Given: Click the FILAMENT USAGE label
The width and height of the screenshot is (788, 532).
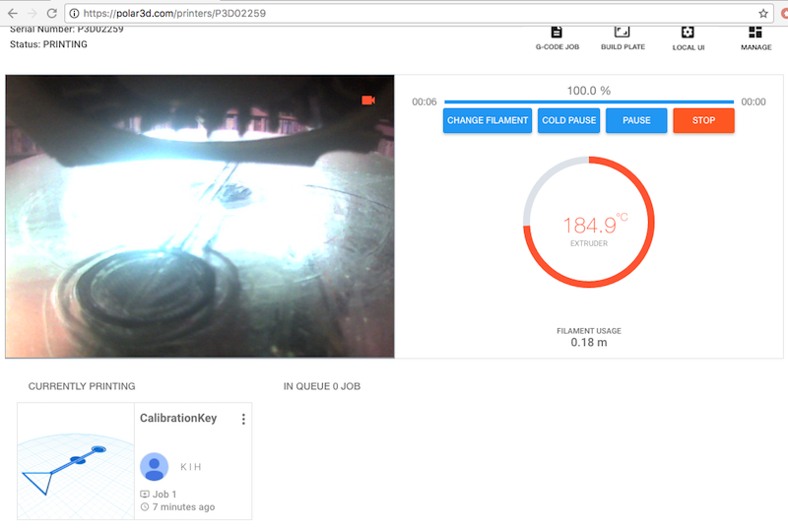Looking at the screenshot, I should (589, 331).
